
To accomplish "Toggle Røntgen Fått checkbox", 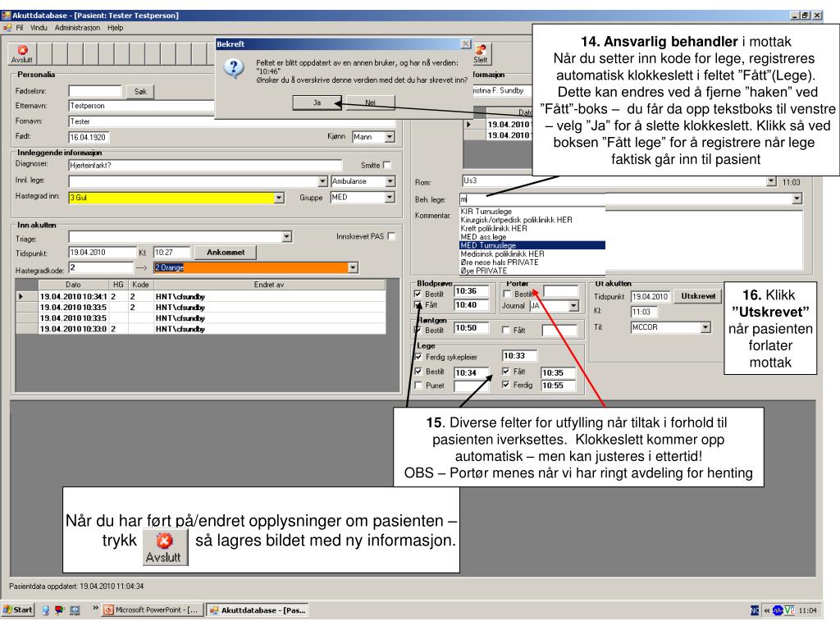I will [505, 330].
